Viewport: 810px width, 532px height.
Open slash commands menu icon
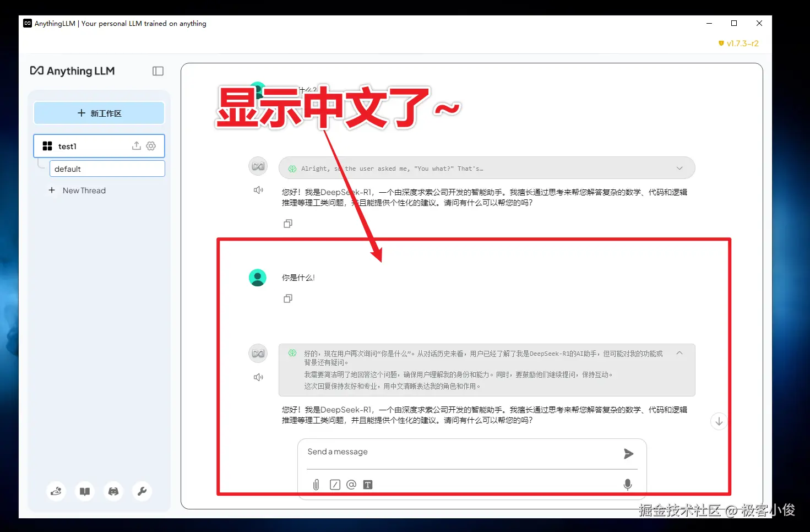[335, 485]
